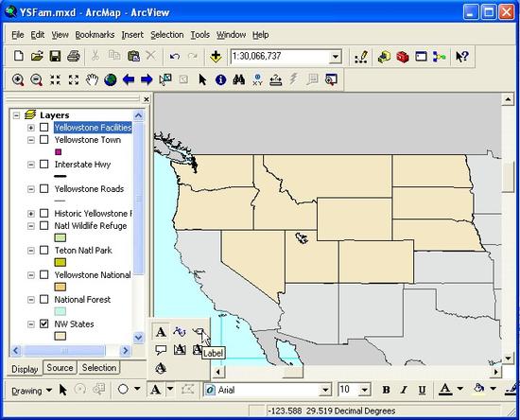Select the Measure tool
The image size is (520, 420).
coord(275,80)
